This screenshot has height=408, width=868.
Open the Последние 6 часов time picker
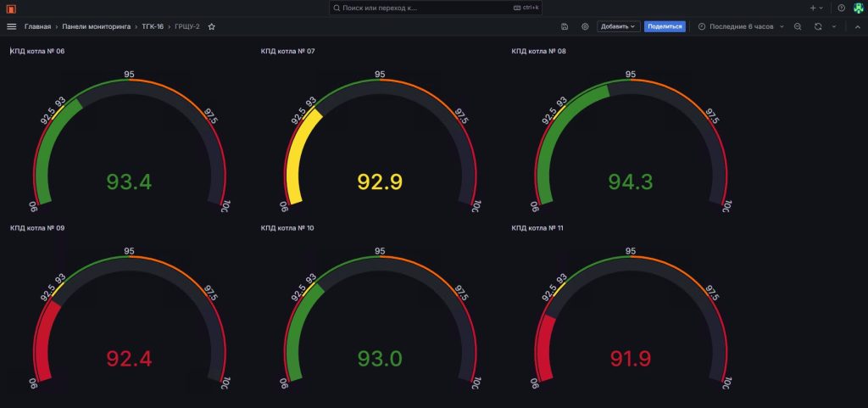(x=741, y=26)
